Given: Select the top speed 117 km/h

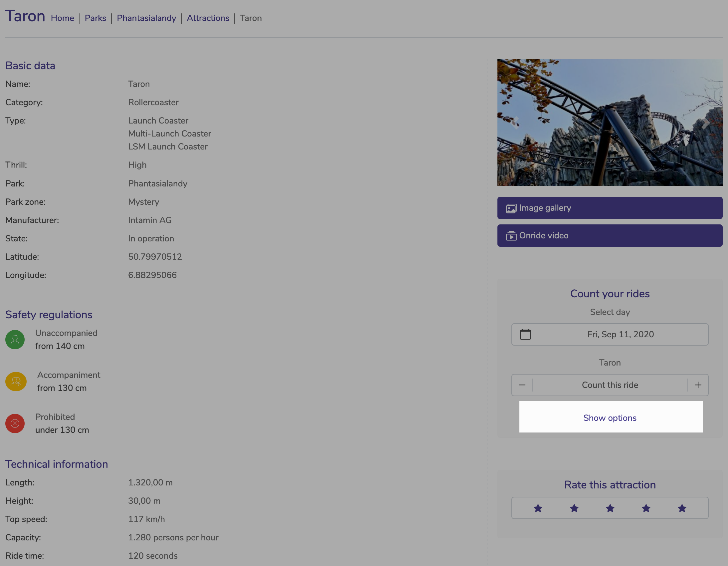Looking at the screenshot, I should (146, 519).
